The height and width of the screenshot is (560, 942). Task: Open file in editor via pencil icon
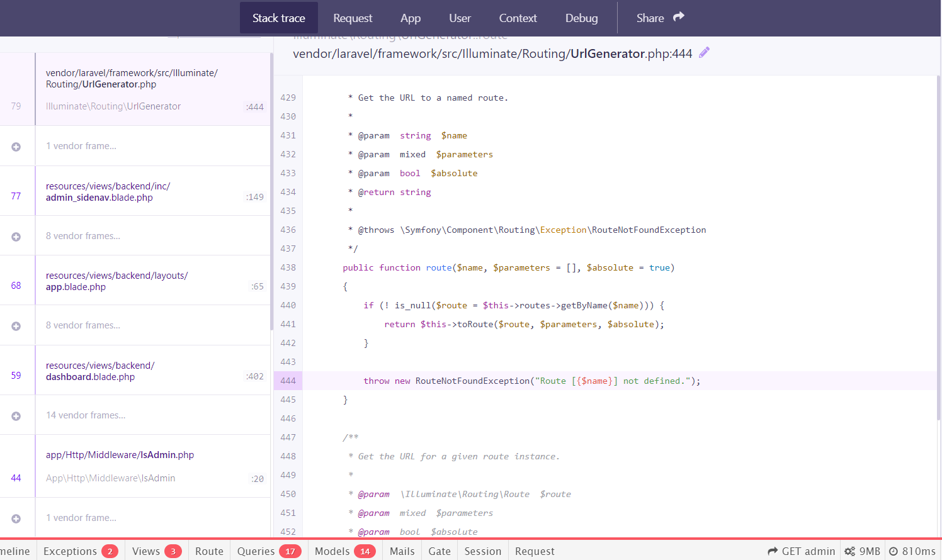click(x=704, y=53)
